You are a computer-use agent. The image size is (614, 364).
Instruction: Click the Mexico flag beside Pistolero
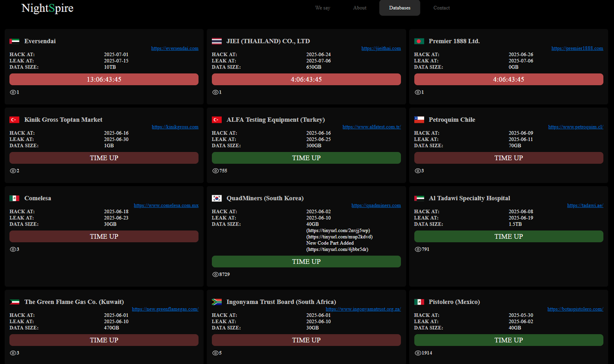[x=419, y=302]
